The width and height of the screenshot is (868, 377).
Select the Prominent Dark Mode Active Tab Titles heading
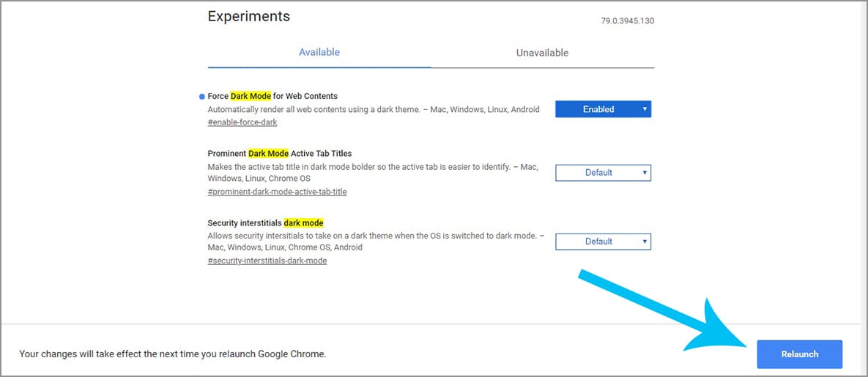click(280, 153)
